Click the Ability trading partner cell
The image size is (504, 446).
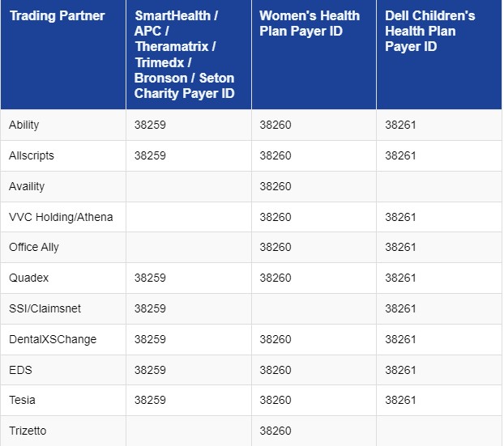(24, 125)
